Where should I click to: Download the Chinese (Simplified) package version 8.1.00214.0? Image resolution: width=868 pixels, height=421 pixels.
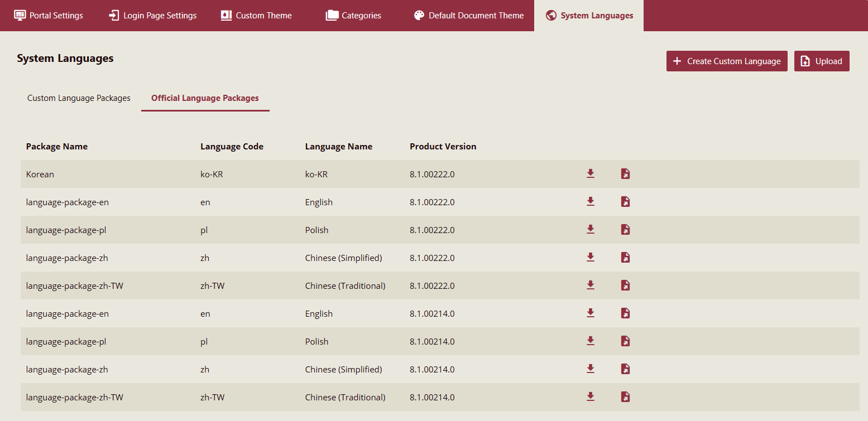pos(591,369)
